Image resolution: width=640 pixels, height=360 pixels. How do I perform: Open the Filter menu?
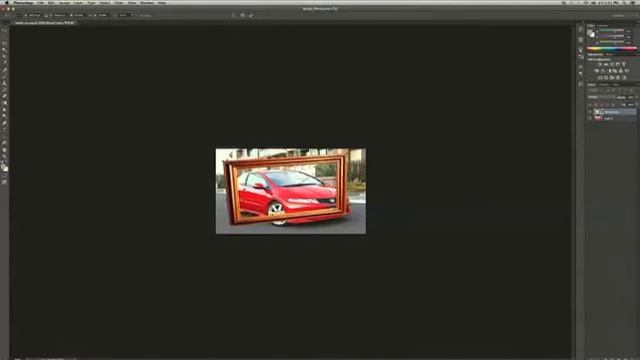pyautogui.click(x=119, y=2)
